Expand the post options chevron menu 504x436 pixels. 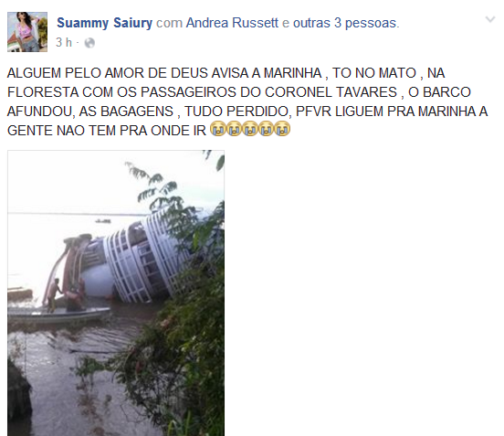[x=490, y=19]
